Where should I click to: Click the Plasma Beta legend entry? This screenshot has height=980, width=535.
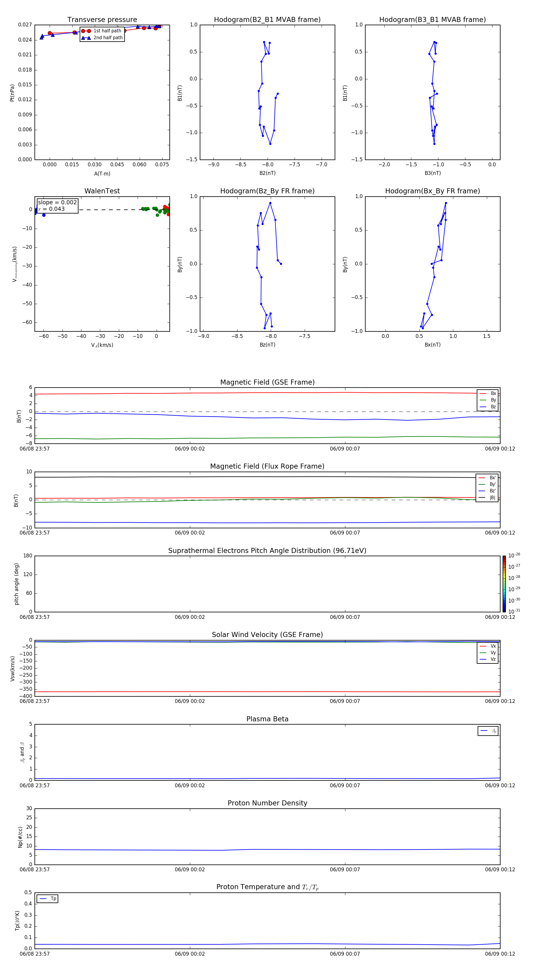[x=488, y=731]
